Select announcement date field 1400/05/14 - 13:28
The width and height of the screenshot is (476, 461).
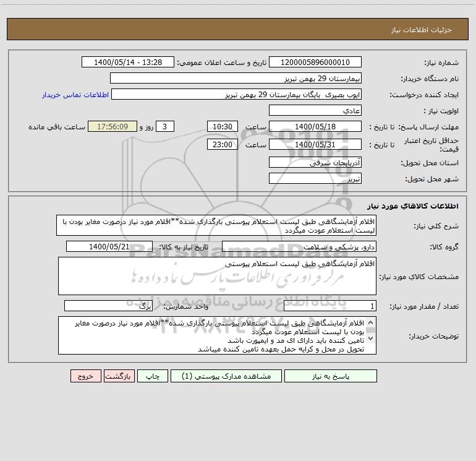click(128, 62)
